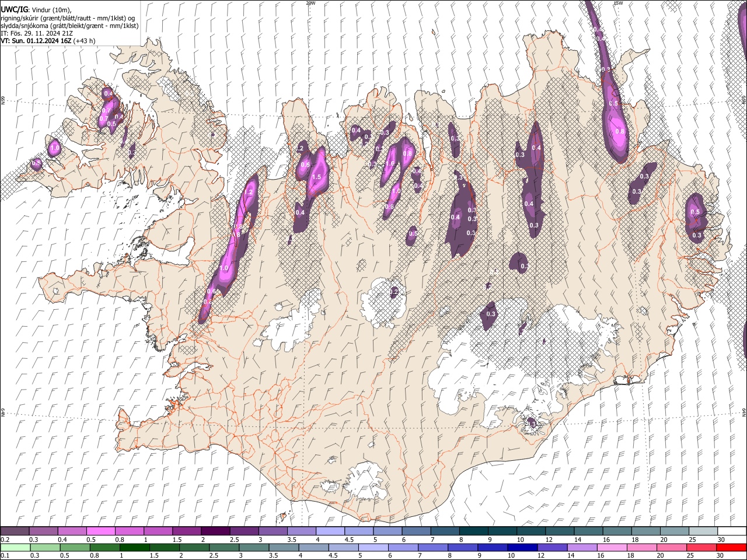Image resolution: width=747 pixels, height=560 pixels.
Task: Click the '1.5' precipitation value on the map
Action: (x=317, y=177)
